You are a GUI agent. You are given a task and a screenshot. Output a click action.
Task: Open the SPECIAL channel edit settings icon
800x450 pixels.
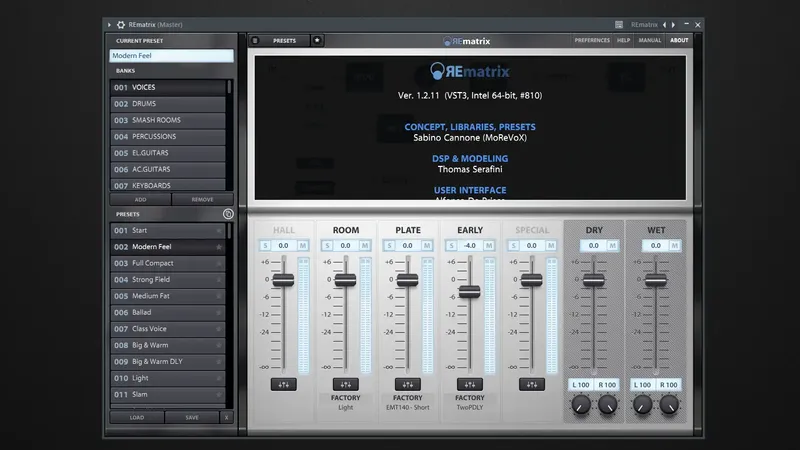532,384
